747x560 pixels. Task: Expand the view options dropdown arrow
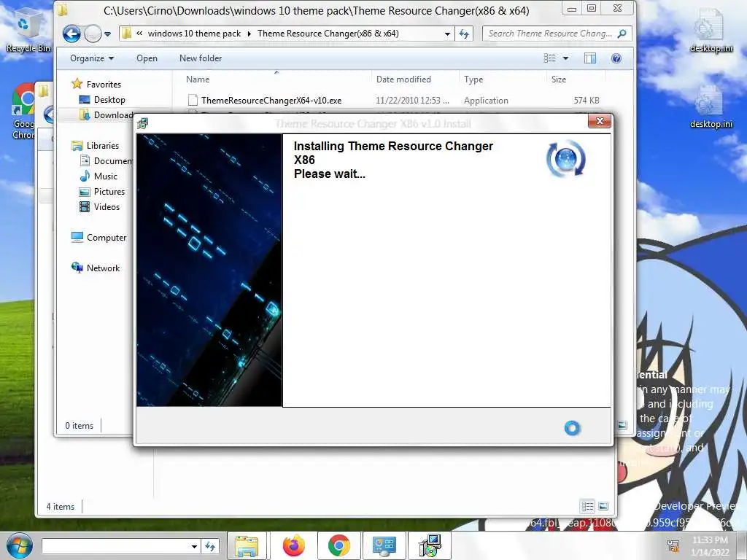click(x=565, y=58)
